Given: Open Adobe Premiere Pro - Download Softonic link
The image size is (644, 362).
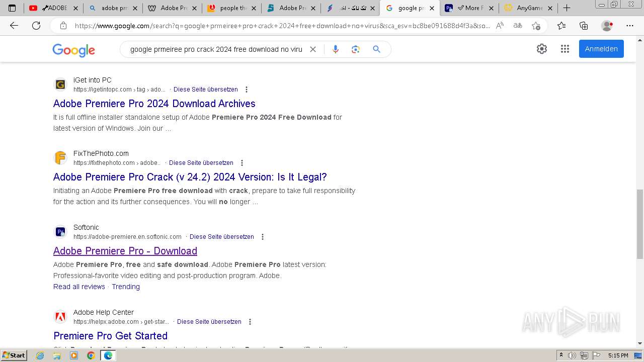Looking at the screenshot, I should coord(125,251).
